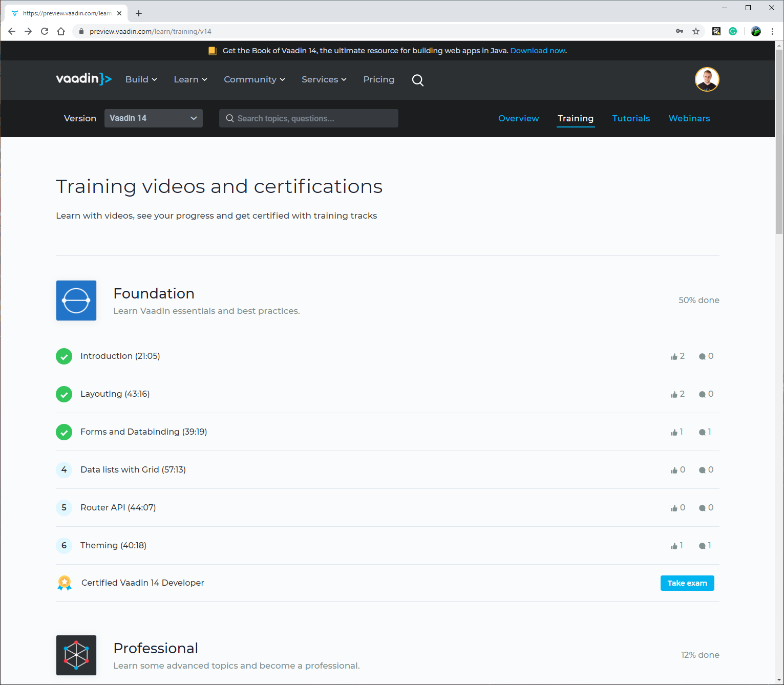This screenshot has height=685, width=784.
Task: Toggle completion checkmark on Forms and Databinding
Action: coord(64,432)
